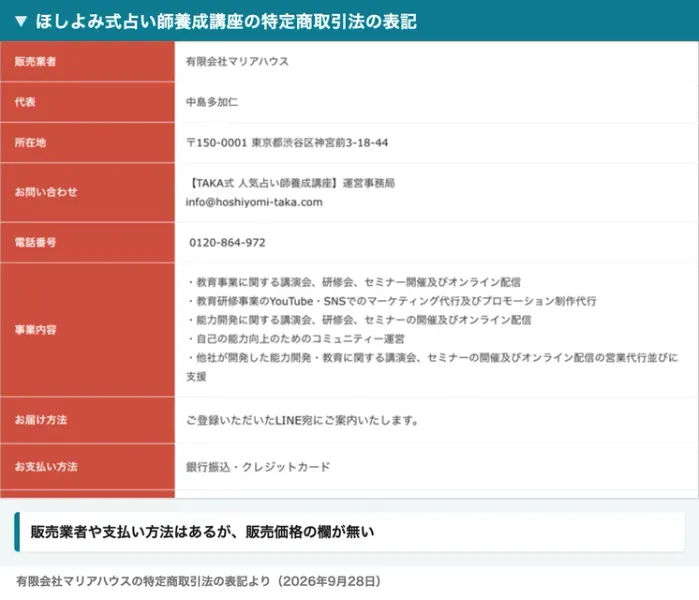Click the お届け方法 label cell

pyautogui.click(x=87, y=420)
